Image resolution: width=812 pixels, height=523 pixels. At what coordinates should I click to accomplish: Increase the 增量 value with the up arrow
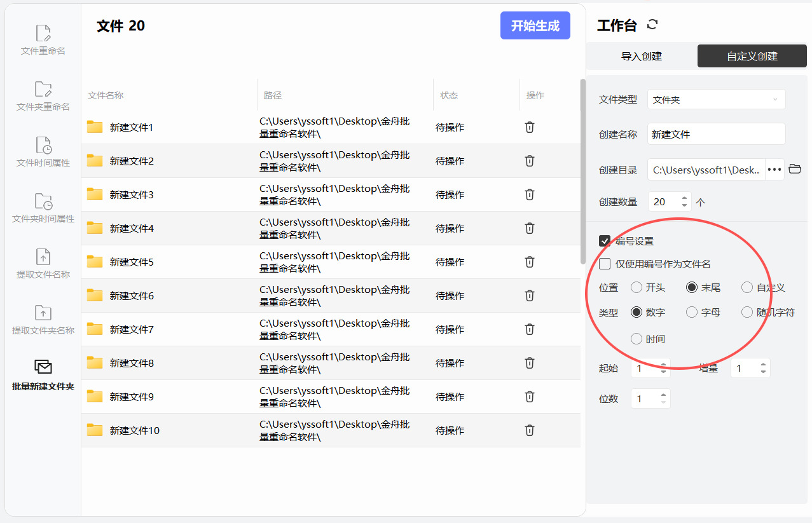tap(763, 364)
